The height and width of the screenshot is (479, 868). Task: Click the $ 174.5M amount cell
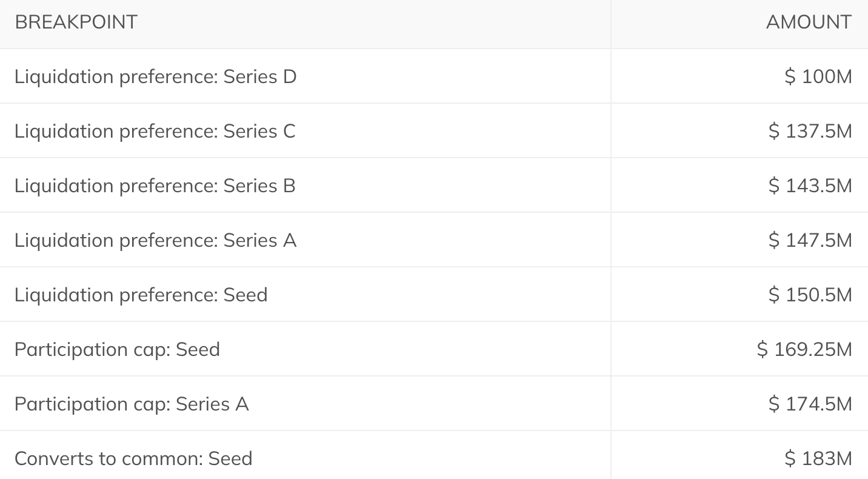coord(739,403)
